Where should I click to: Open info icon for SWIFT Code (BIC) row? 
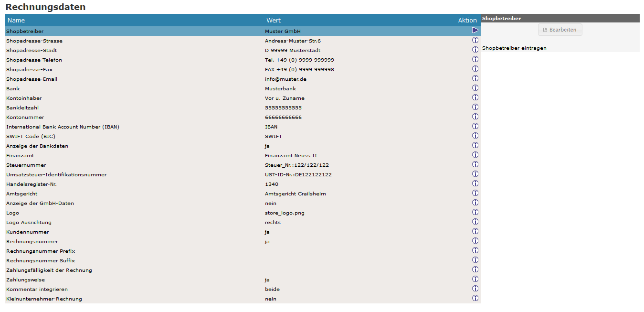click(x=475, y=136)
